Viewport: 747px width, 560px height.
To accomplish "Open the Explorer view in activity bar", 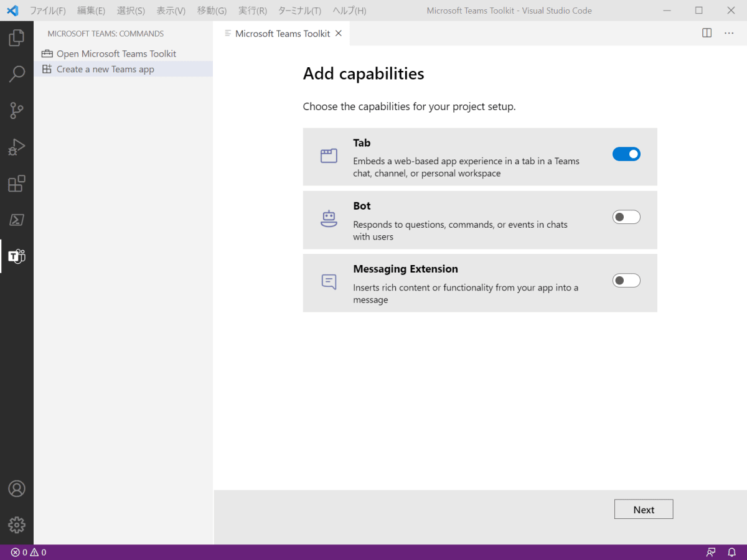I will (x=17, y=37).
